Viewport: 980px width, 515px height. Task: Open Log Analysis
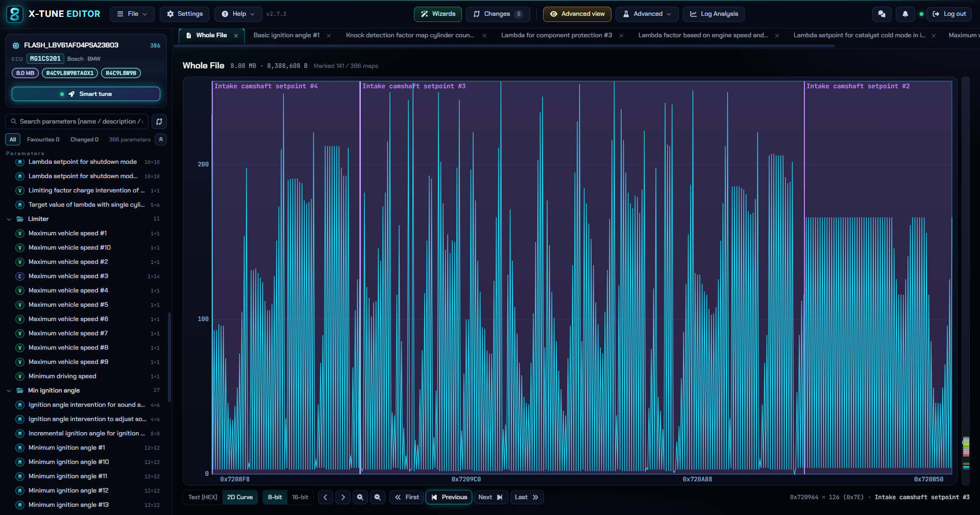click(714, 14)
